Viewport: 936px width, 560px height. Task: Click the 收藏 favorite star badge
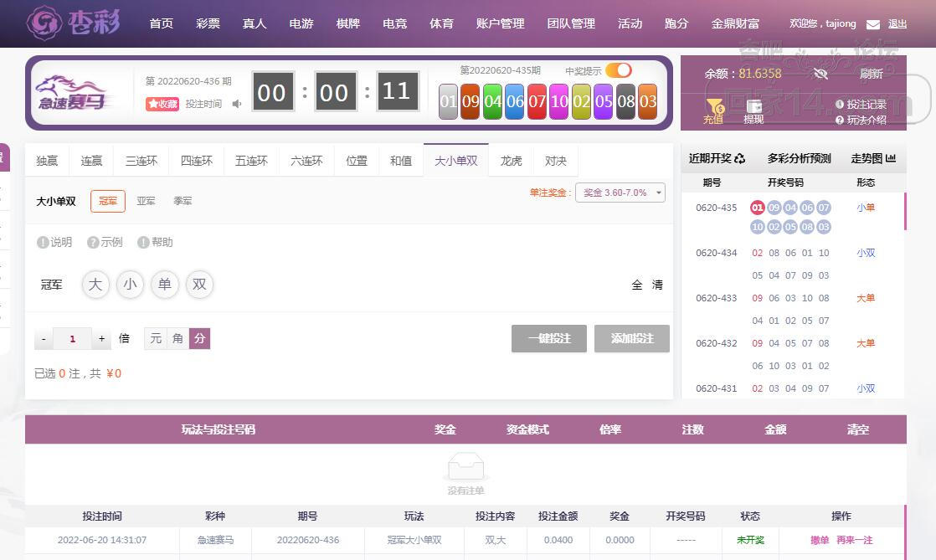coord(162,104)
